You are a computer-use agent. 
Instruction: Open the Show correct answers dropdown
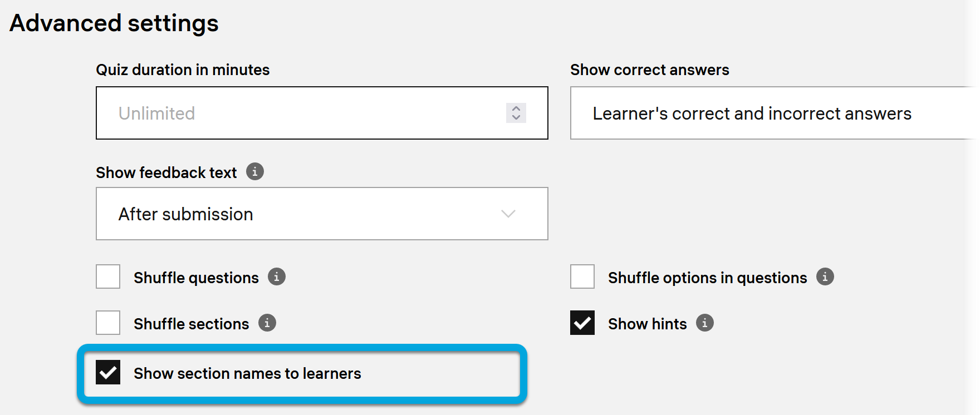[x=774, y=113]
